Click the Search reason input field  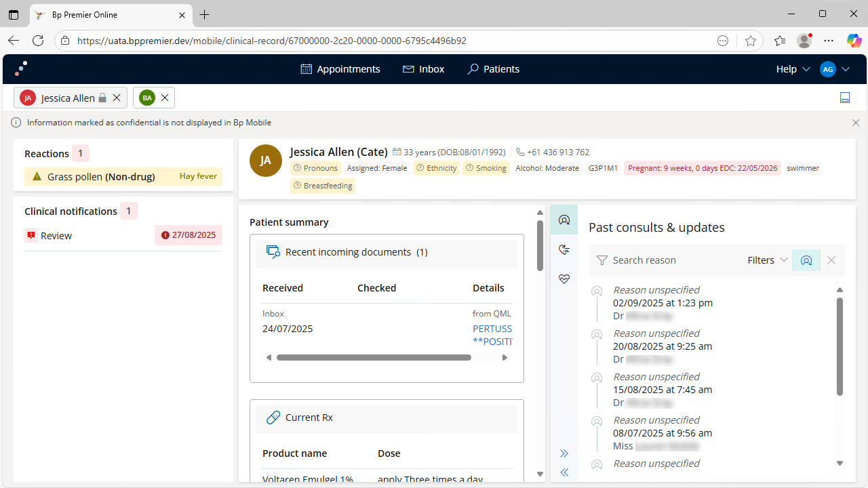point(671,260)
